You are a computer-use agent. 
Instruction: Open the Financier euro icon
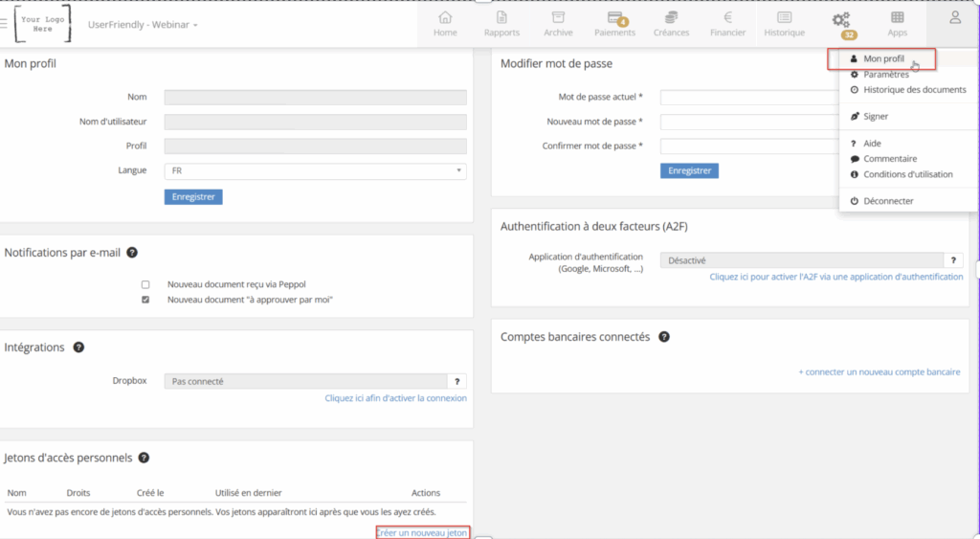point(727,24)
